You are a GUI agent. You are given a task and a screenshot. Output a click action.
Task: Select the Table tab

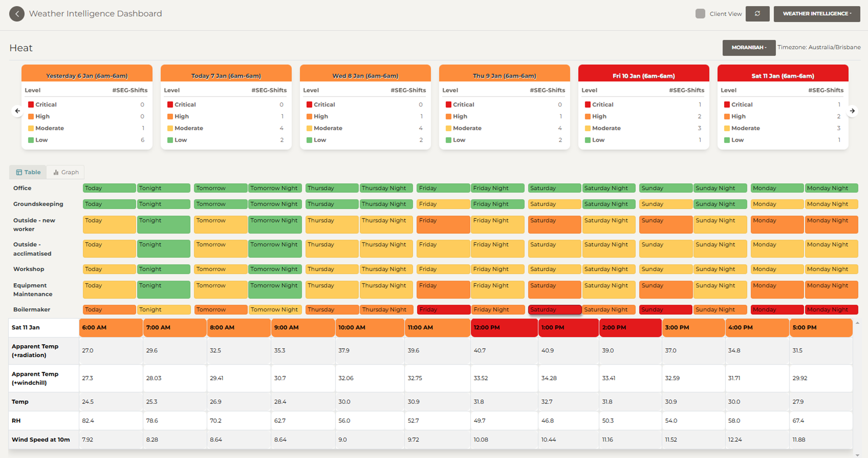point(28,172)
